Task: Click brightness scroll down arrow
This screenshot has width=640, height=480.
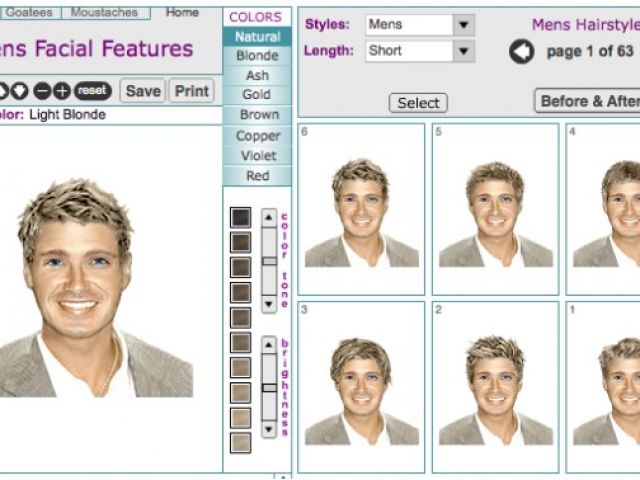Action: 269,430
